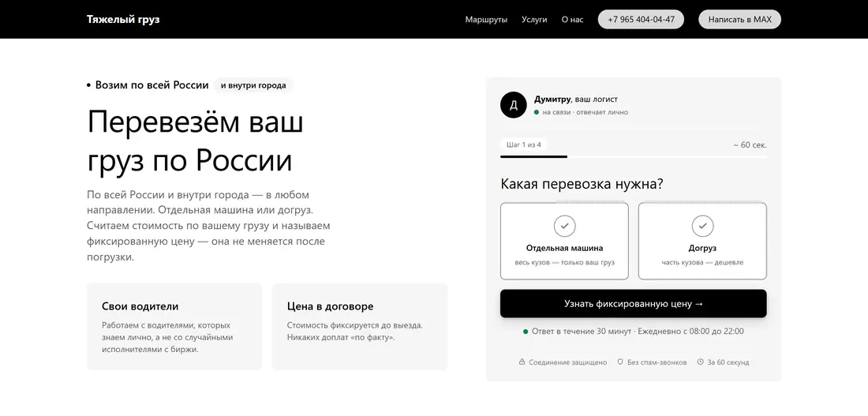Screen dimensions: 868x416
Task: Click the Свои водители feature card
Action: point(174,327)
